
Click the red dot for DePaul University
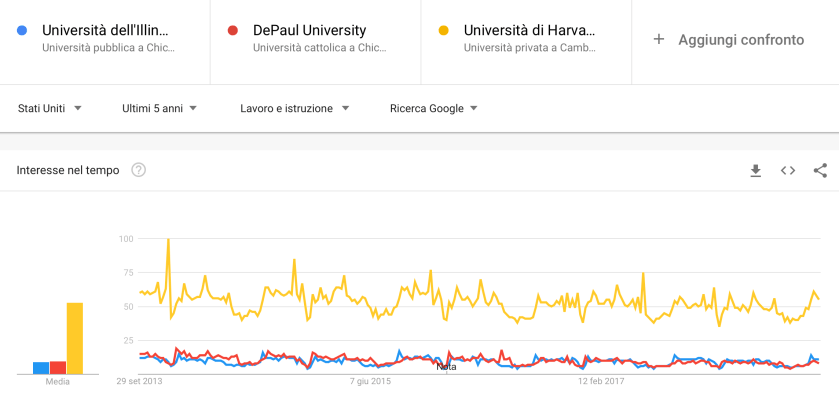(x=233, y=30)
